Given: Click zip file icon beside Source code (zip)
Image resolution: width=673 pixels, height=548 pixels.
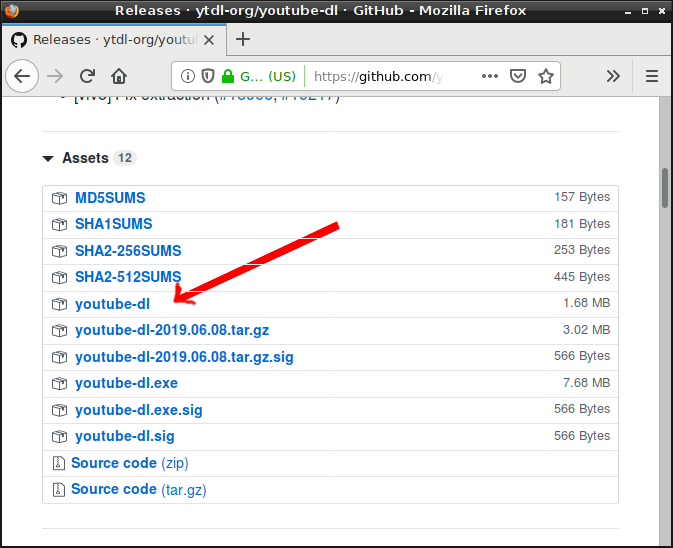Looking at the screenshot, I should pyautogui.click(x=58, y=463).
